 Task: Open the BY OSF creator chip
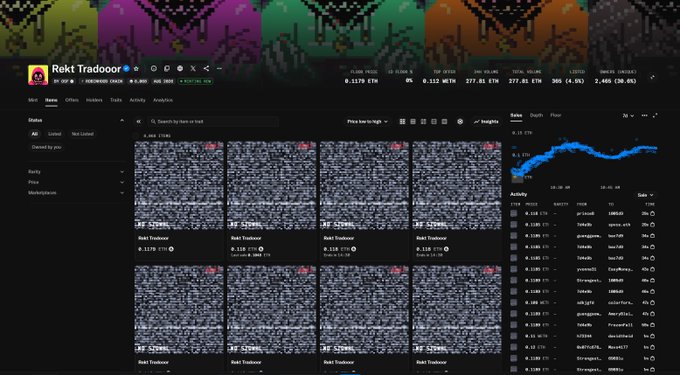pyautogui.click(x=63, y=81)
